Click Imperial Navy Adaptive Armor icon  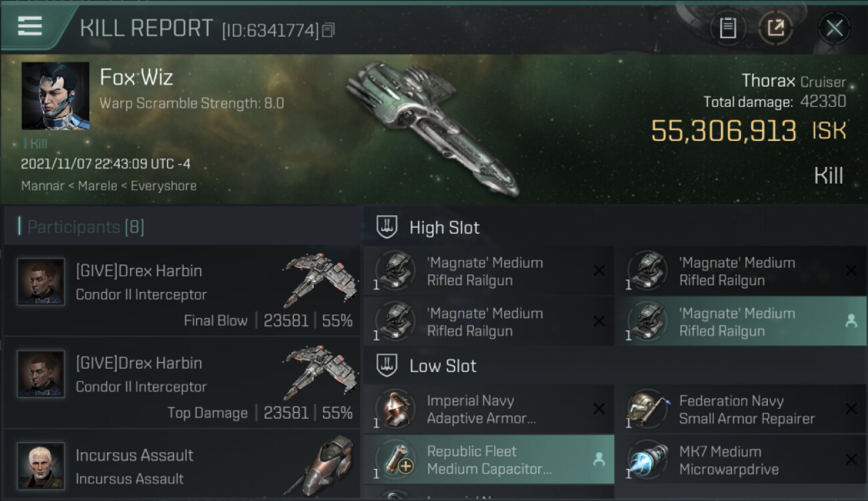pos(395,409)
